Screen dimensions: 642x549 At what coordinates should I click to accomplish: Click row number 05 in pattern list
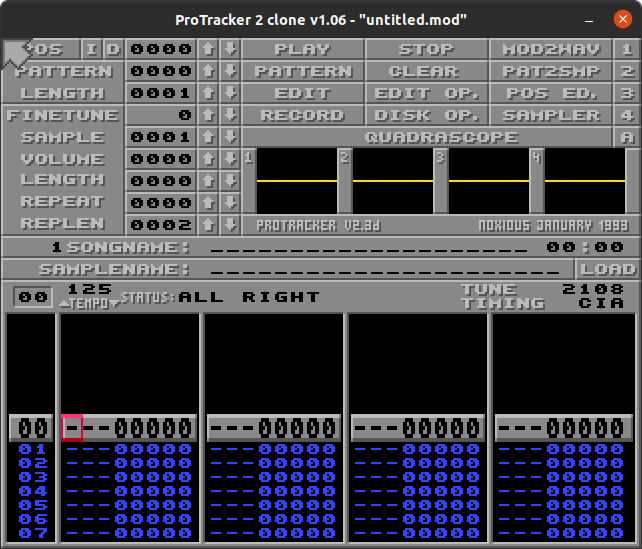pos(33,505)
